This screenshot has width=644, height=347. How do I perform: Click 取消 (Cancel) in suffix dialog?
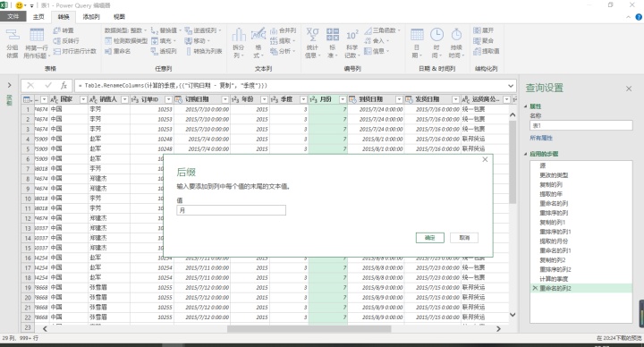tap(464, 238)
